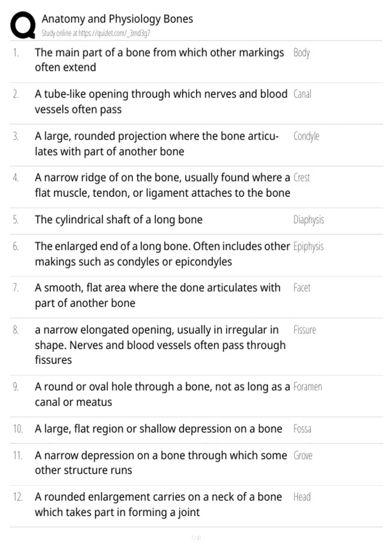Click the Foramen answer

[x=307, y=387]
